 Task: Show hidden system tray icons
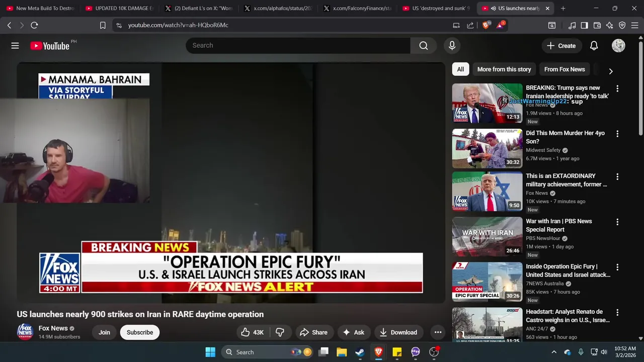[x=554, y=352]
